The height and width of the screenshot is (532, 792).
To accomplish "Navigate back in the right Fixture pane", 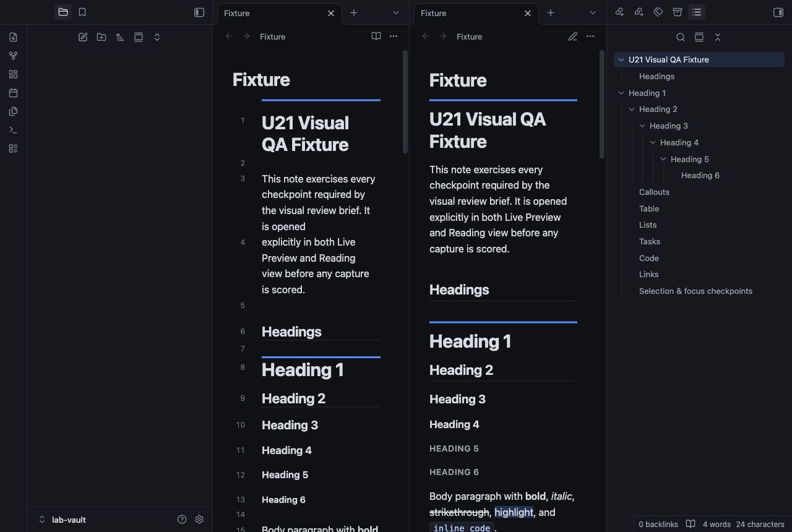I will pos(426,36).
